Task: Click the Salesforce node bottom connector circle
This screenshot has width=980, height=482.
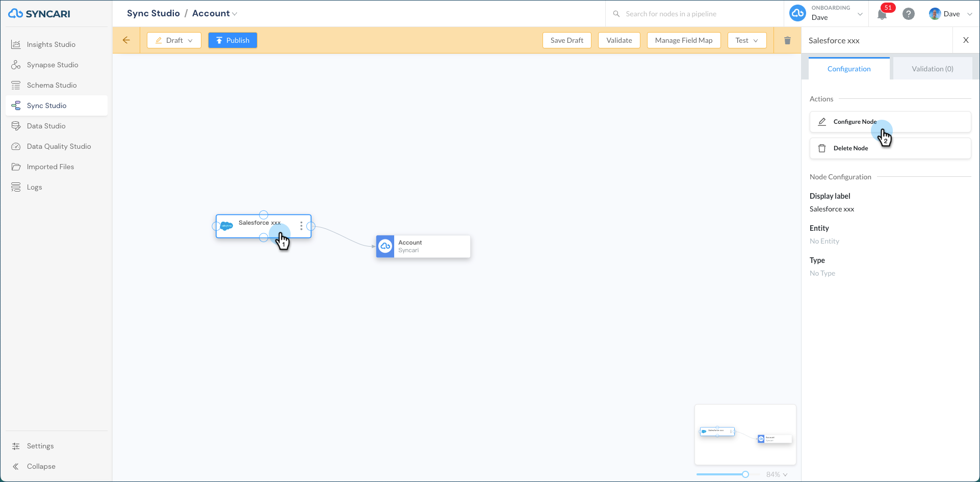Action: click(264, 237)
